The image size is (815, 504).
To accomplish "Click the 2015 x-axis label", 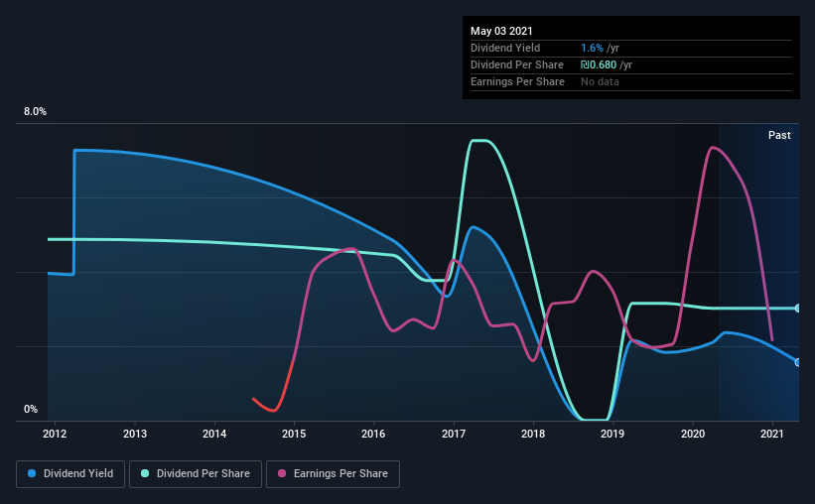I will pyautogui.click(x=294, y=434).
